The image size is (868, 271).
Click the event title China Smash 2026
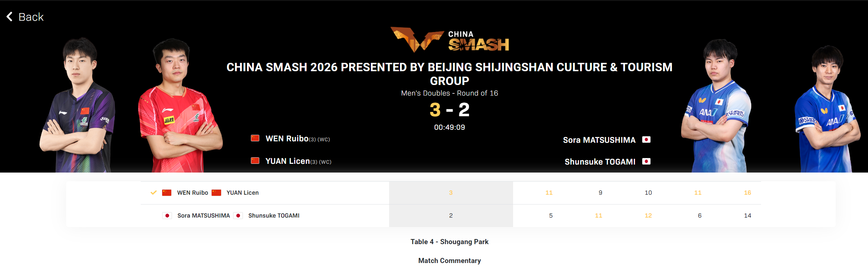click(x=449, y=74)
